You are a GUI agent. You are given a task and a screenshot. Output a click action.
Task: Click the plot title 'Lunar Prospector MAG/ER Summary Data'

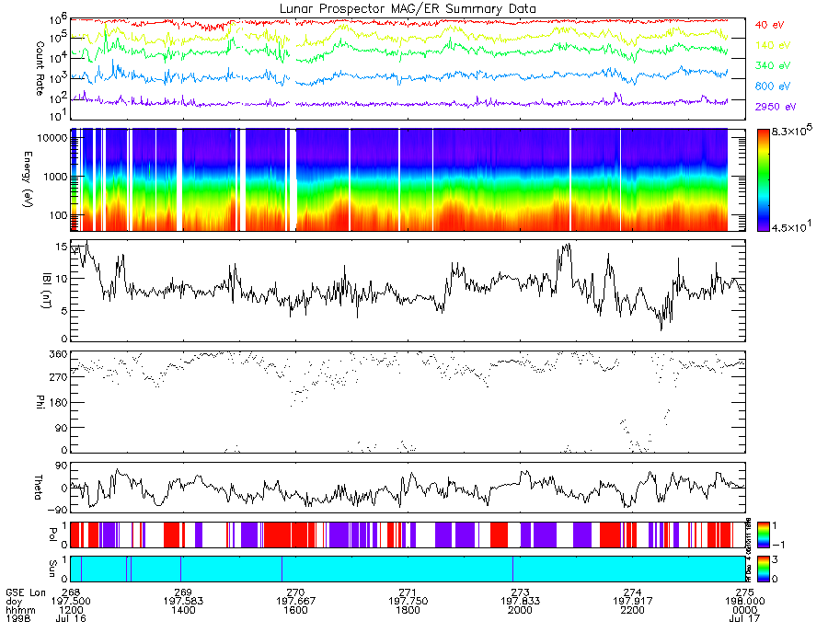click(408, 9)
